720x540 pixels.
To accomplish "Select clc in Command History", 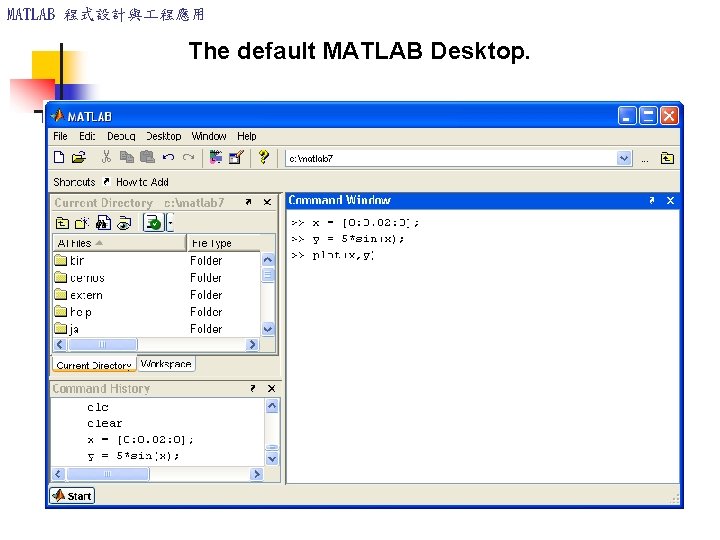I will (x=98, y=407).
